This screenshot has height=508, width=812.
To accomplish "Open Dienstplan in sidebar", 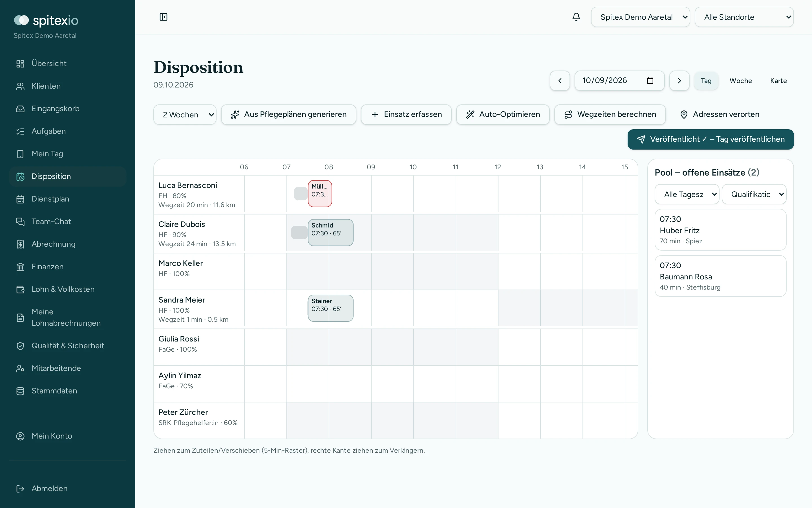I will pos(67,199).
